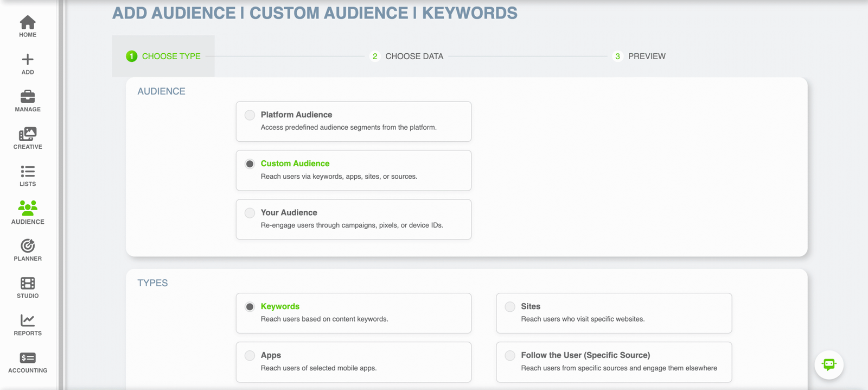The height and width of the screenshot is (390, 868).
Task: Click the Keywords type option card
Action: pyautogui.click(x=353, y=313)
